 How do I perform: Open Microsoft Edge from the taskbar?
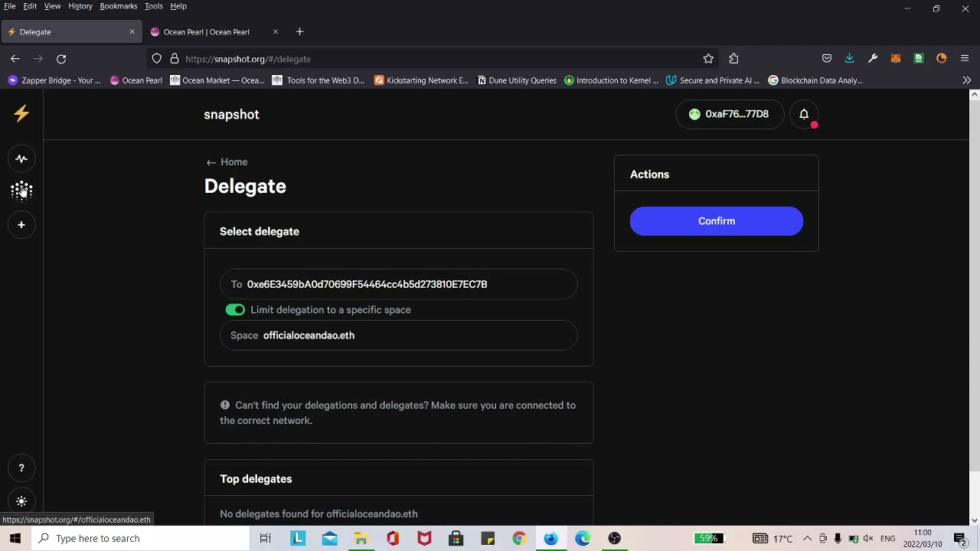tap(583, 538)
